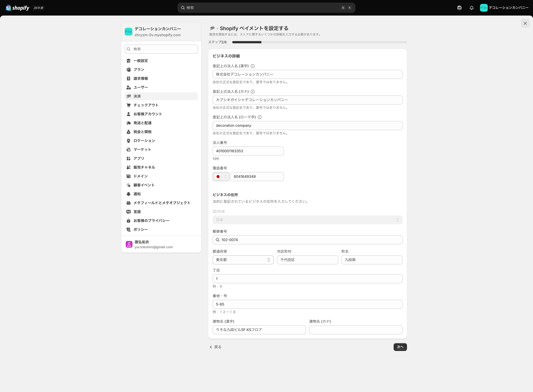Open お客様アカウント settings
Screen dimensions: 533x392
(161, 114)
